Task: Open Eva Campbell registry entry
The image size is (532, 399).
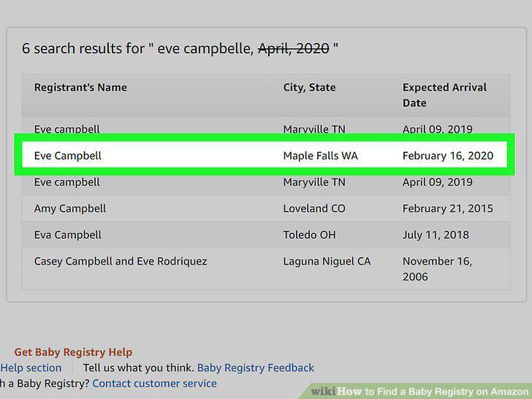Action: tap(67, 235)
